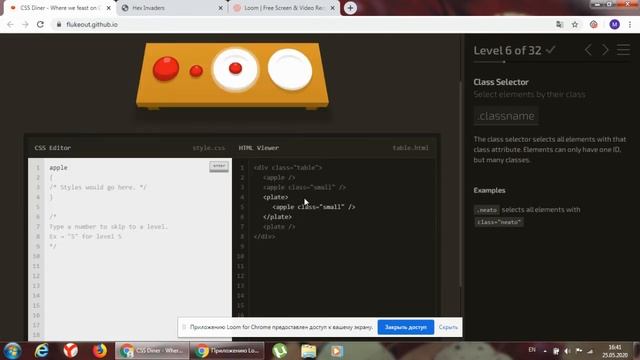Click the Class Selector title
Viewport: 640px width, 360px height.
501,82
